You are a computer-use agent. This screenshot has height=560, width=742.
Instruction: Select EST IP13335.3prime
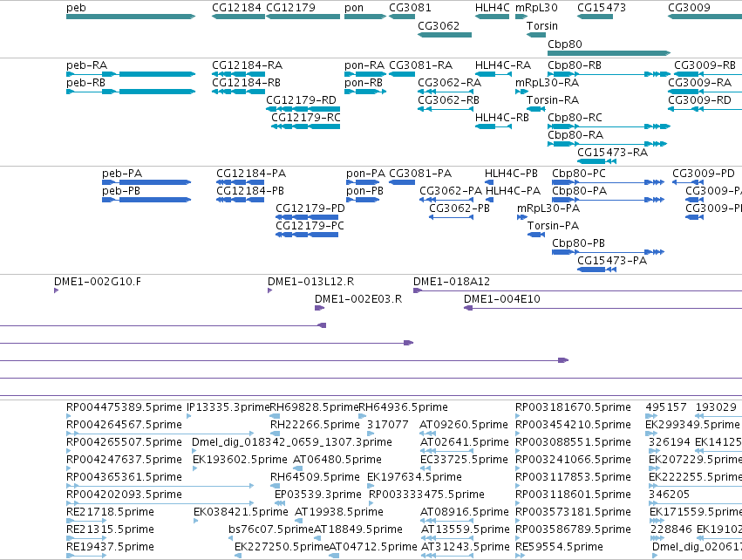[228, 407]
